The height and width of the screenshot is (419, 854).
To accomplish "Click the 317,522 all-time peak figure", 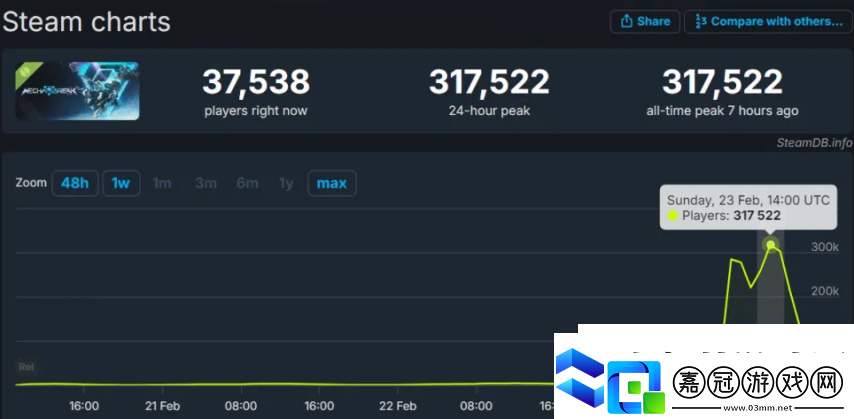I will click(722, 82).
